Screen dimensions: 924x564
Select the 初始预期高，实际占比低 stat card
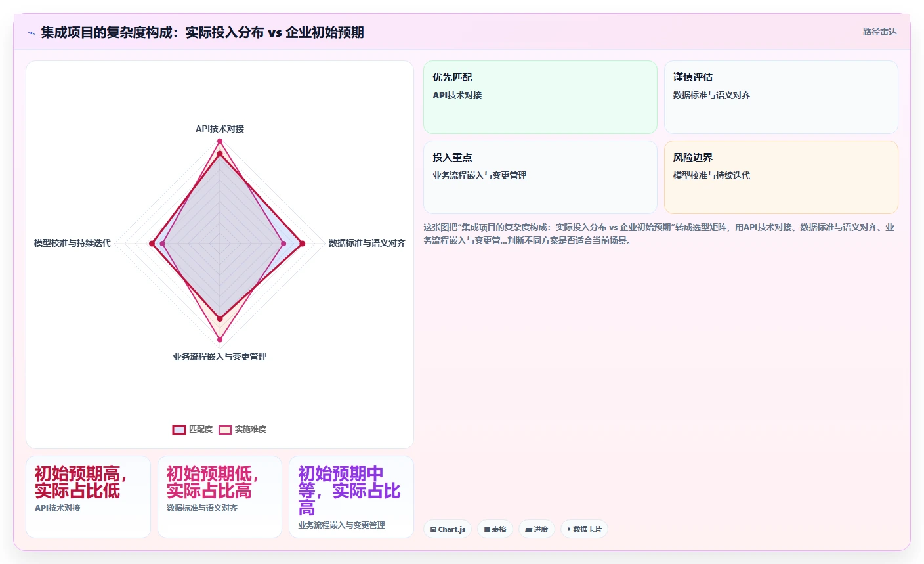tap(89, 497)
